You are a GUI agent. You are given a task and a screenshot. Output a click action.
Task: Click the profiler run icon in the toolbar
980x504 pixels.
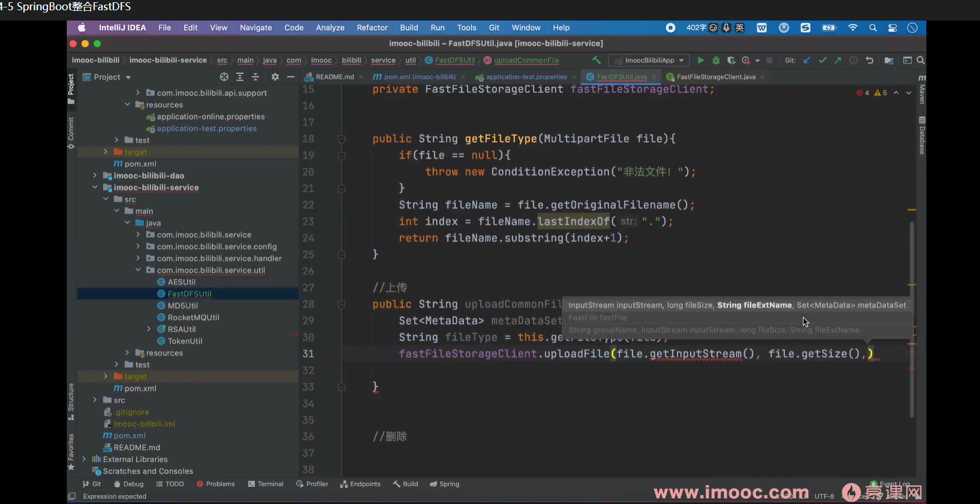[746, 60]
